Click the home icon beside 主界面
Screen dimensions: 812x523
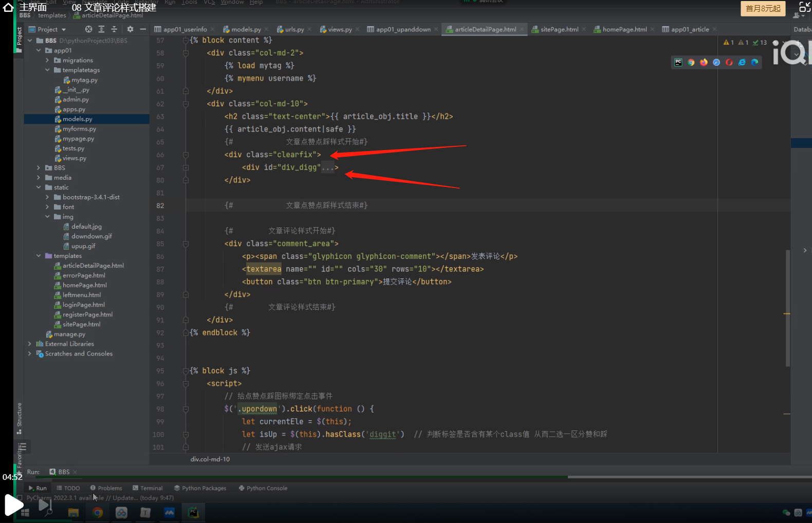8,7
